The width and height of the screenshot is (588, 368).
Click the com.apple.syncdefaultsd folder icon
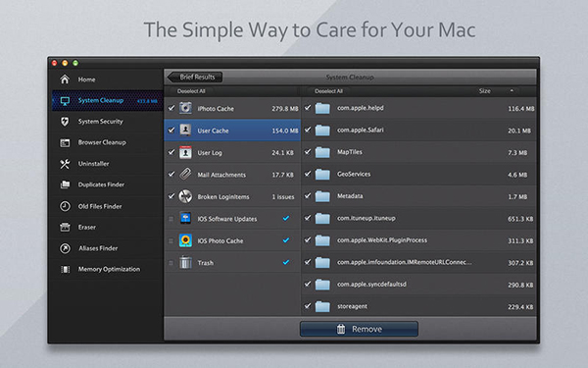tap(322, 285)
